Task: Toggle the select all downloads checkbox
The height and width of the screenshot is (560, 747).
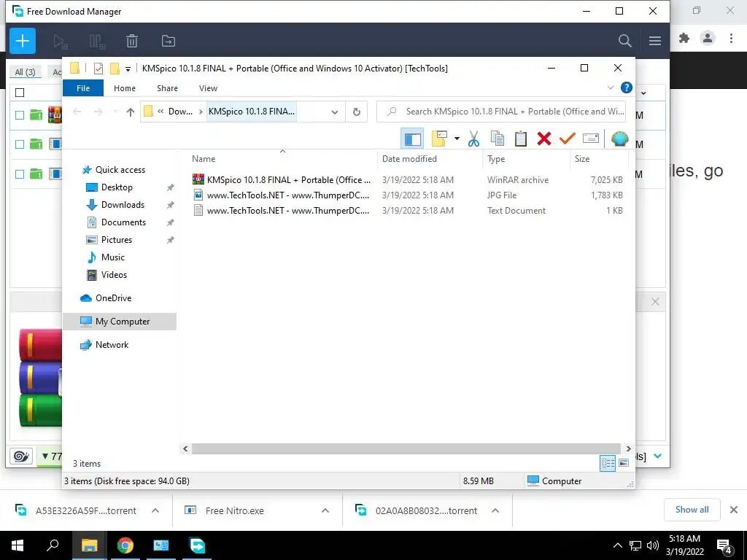Action: pyautogui.click(x=20, y=93)
